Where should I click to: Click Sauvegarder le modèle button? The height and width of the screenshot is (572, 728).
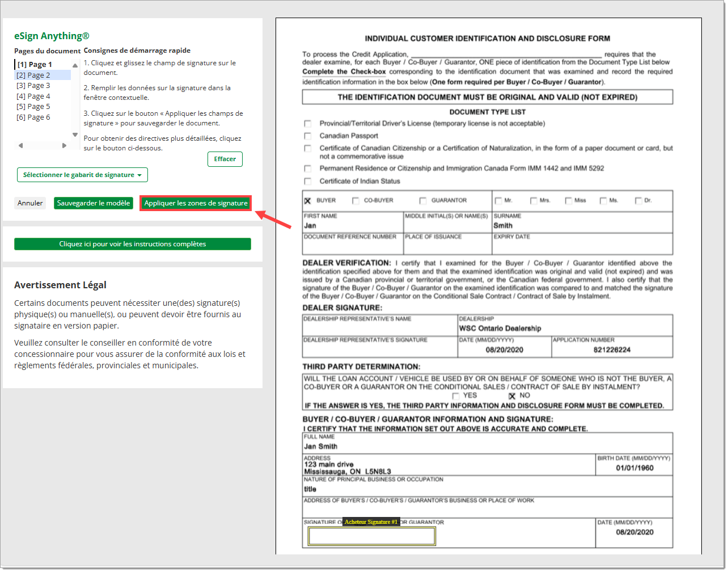94,203
